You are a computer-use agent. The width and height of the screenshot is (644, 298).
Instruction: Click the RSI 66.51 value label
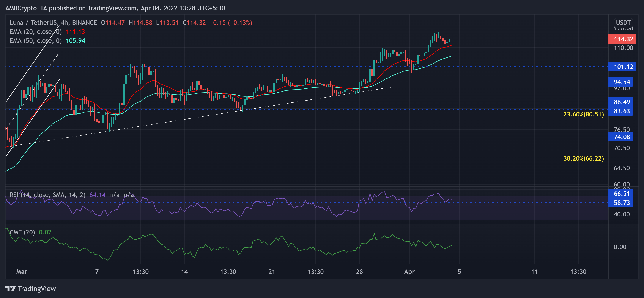point(622,193)
